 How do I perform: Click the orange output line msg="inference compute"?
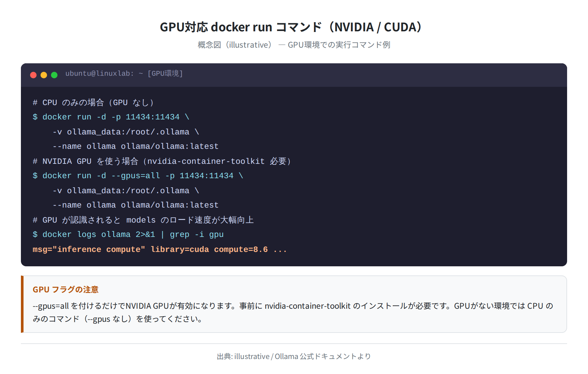click(x=160, y=249)
